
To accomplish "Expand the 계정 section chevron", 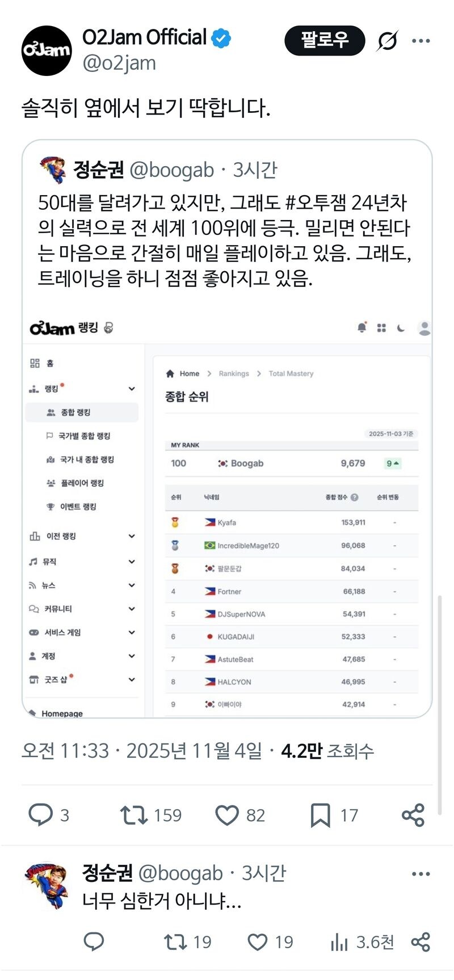I will (132, 656).
